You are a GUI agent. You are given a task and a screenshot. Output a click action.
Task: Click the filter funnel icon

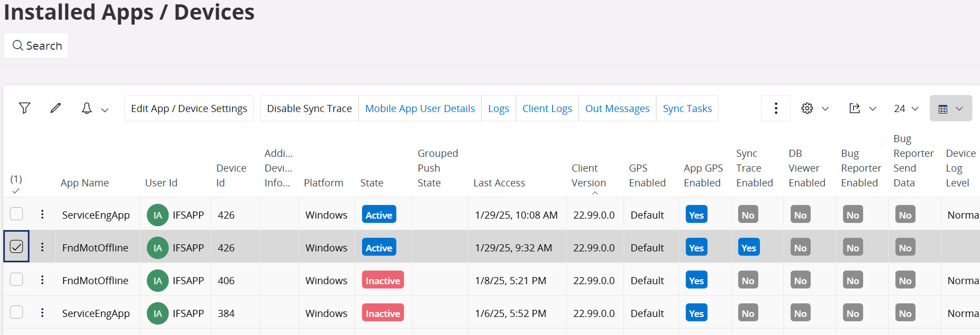point(25,108)
